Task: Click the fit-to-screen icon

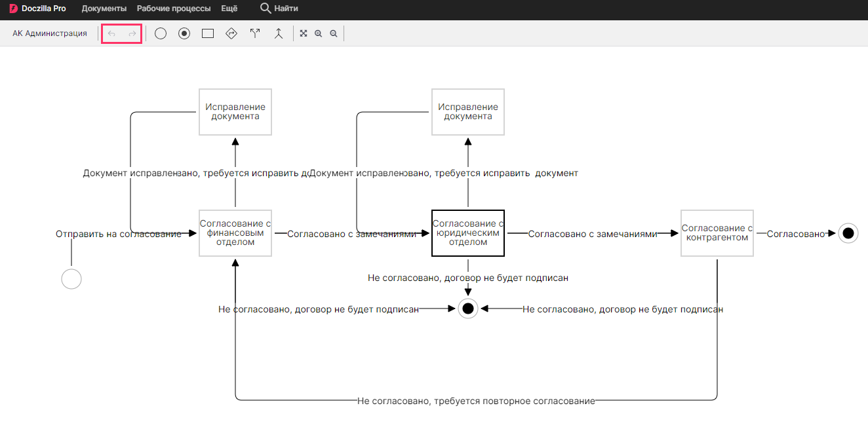Action: [x=304, y=33]
